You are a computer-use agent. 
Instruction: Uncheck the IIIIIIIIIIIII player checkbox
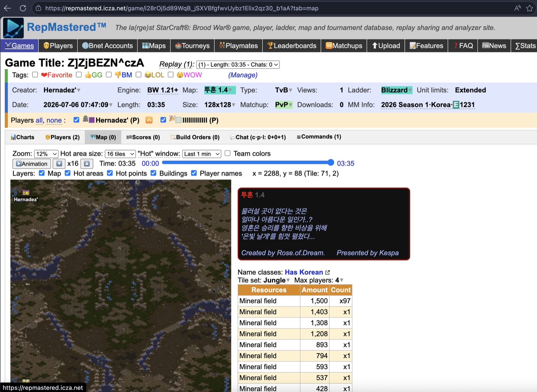pyautogui.click(x=163, y=120)
